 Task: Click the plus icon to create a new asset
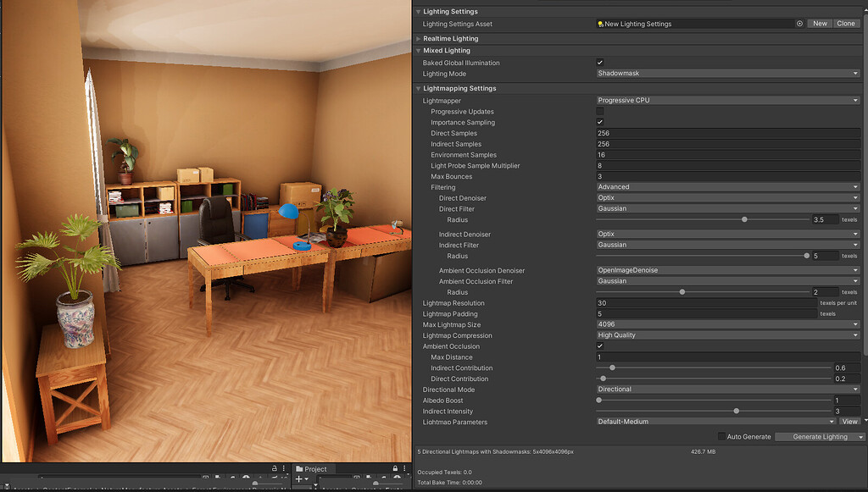(x=298, y=479)
